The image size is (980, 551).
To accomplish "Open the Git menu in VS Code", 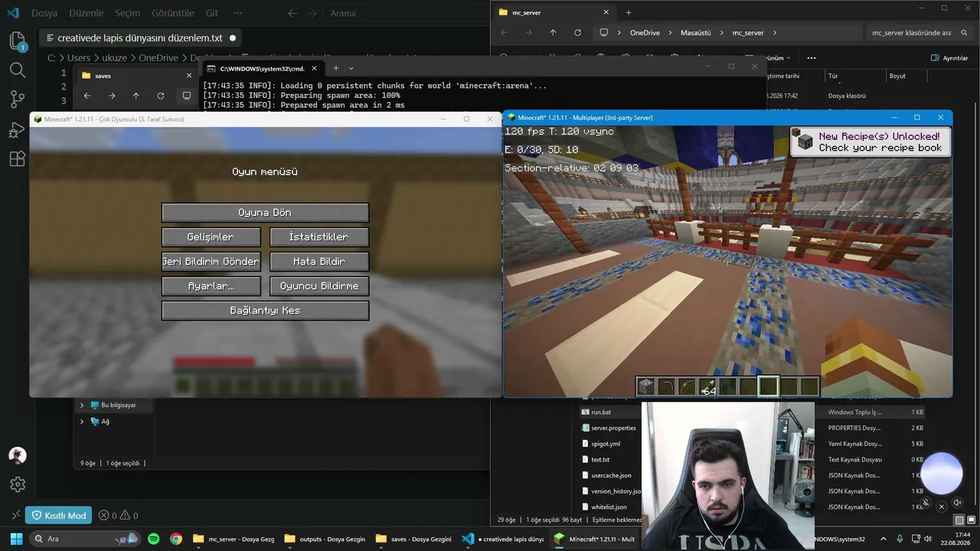I will [x=212, y=13].
